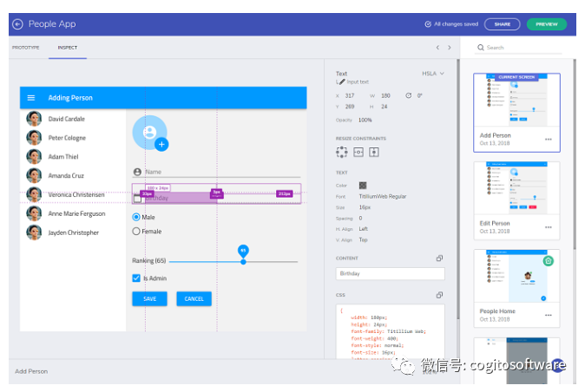Click David Cardale's avatar

click(34, 119)
